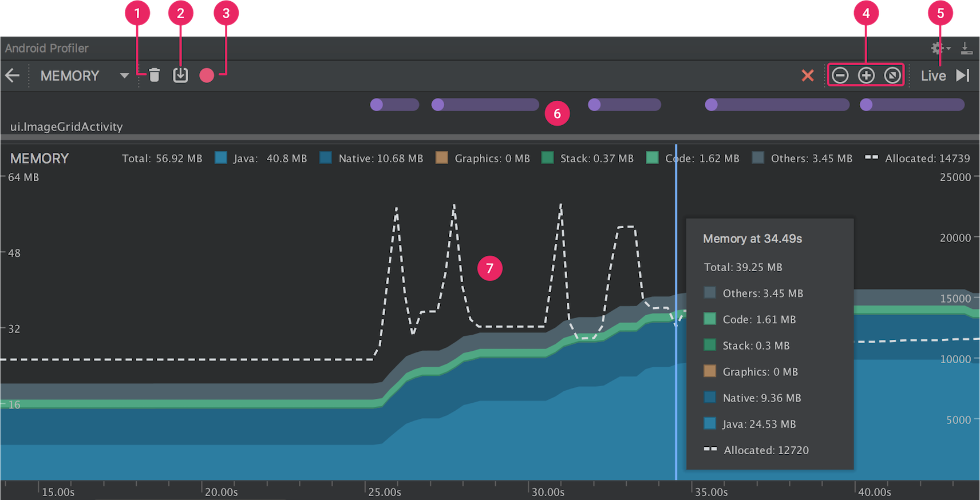Select the first purple event bar in the timeline
980x500 pixels.
[394, 105]
